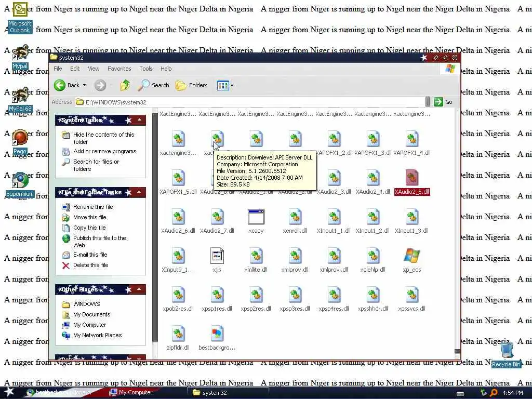The height and width of the screenshot is (399, 532).
Task: Switch to system32 taskbar button
Action: (x=228, y=393)
